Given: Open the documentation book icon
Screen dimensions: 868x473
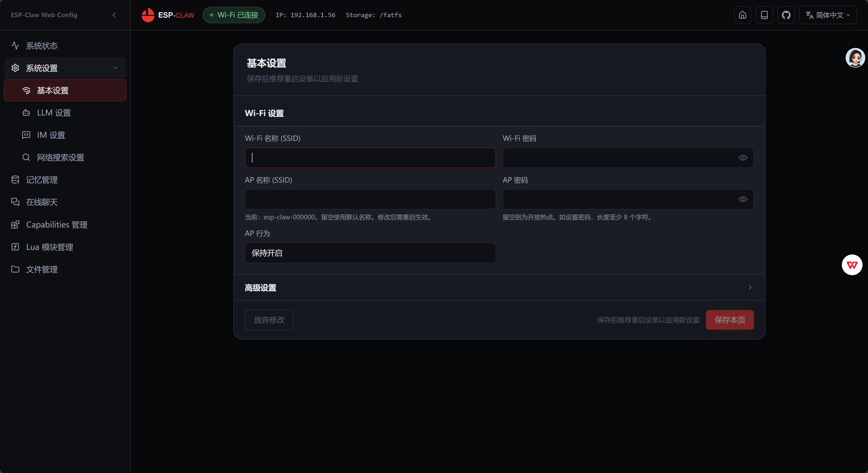Looking at the screenshot, I should pyautogui.click(x=764, y=15).
